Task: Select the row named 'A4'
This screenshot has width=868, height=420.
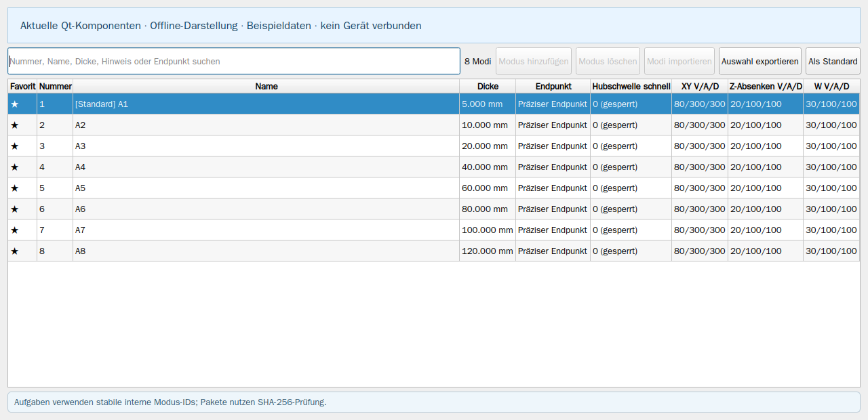Action: click(434, 167)
